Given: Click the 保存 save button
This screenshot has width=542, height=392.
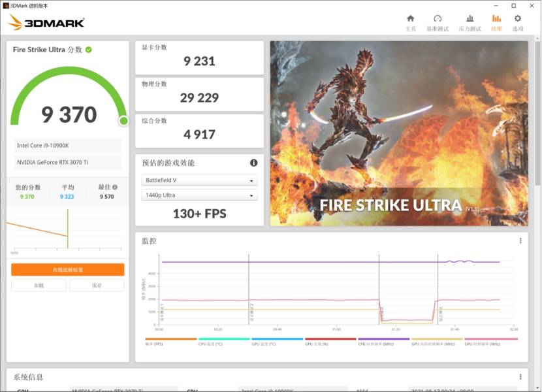Looking at the screenshot, I should 97,286.
